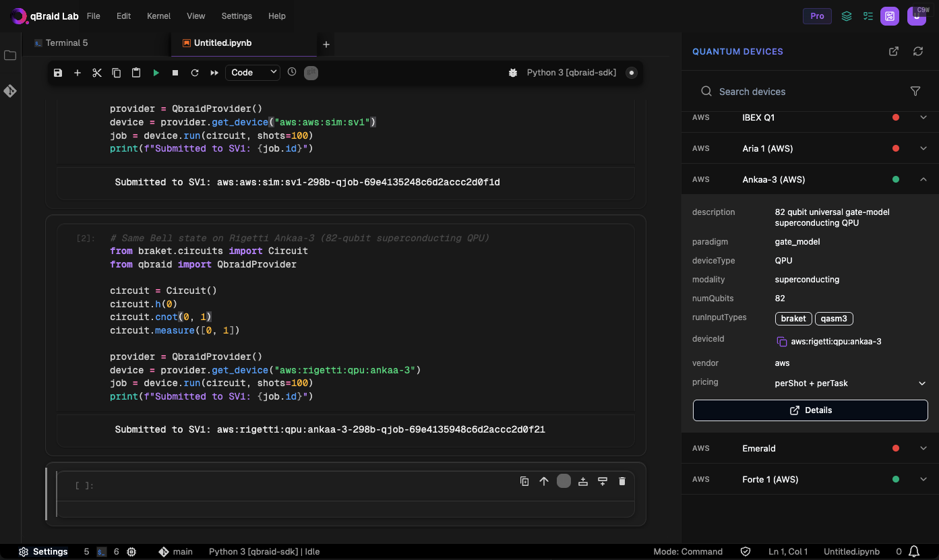
Task: Copy the selected cell from the notebook toolbar
Action: [117, 73]
